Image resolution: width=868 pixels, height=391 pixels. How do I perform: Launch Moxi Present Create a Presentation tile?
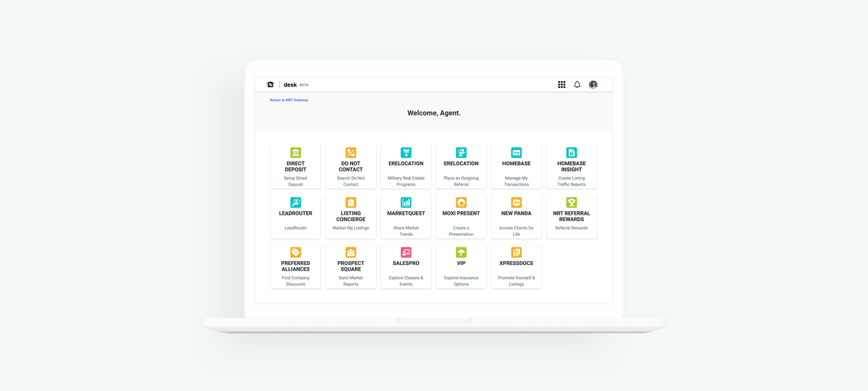[x=461, y=216]
